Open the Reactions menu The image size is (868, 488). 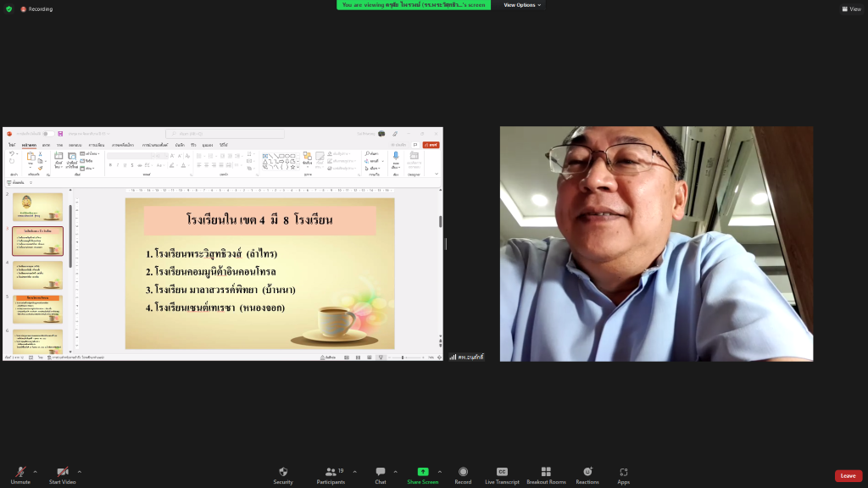(x=587, y=474)
